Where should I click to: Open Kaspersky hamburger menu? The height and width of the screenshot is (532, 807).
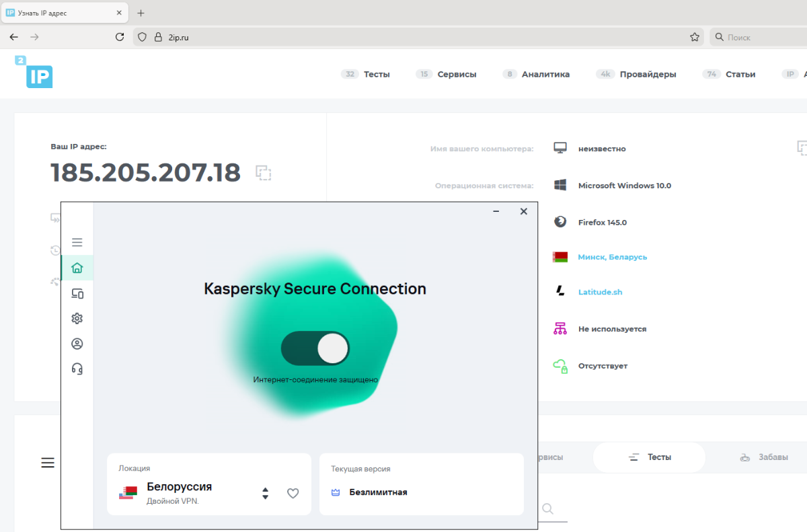coord(77,242)
